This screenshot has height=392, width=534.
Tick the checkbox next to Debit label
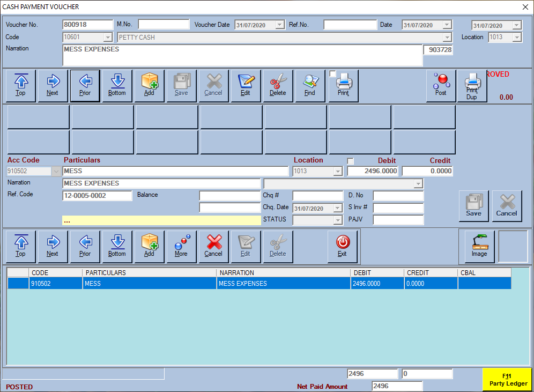pos(351,161)
